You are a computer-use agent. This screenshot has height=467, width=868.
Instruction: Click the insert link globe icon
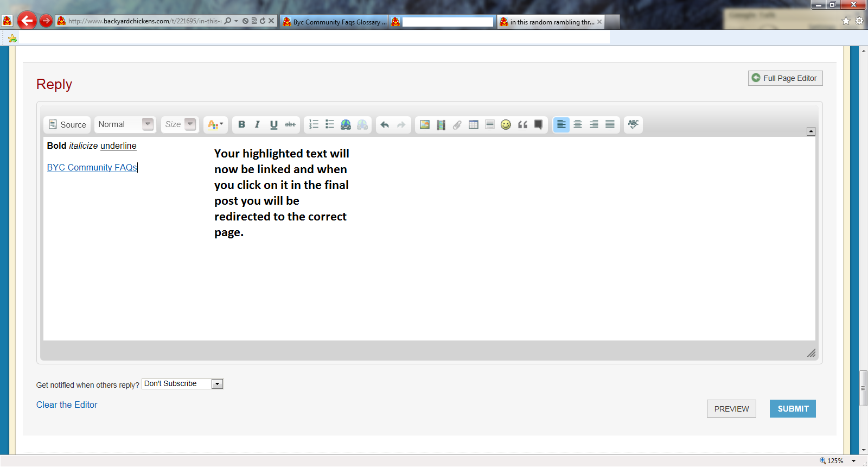coord(346,124)
